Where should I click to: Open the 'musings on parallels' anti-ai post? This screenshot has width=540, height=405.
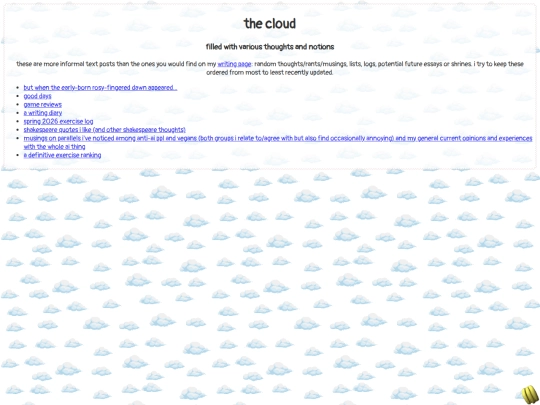point(278,138)
